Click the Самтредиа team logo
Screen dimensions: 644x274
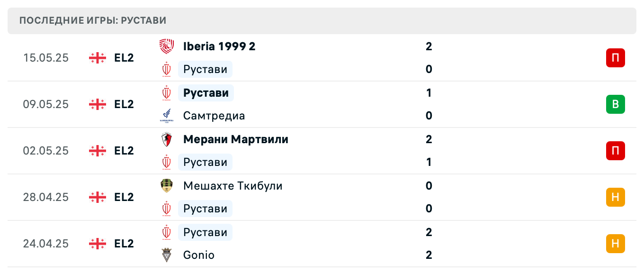coord(167,115)
